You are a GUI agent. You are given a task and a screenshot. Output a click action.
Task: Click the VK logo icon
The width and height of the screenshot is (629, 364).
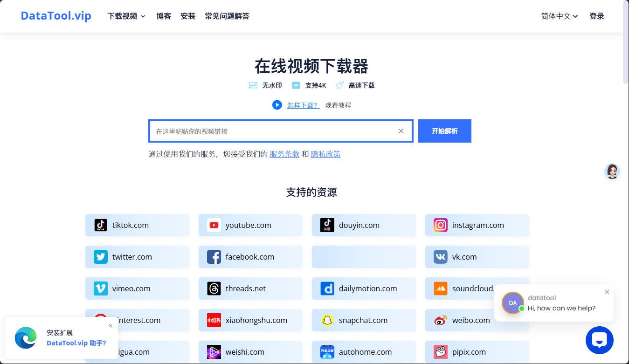coord(441,257)
